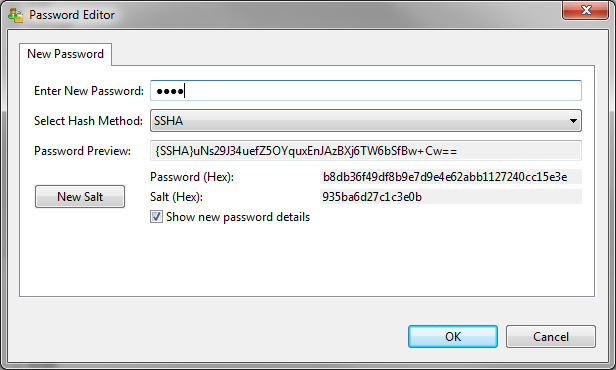This screenshot has height=370, width=616.
Task: Switch to the New Password tab
Action: [x=65, y=54]
